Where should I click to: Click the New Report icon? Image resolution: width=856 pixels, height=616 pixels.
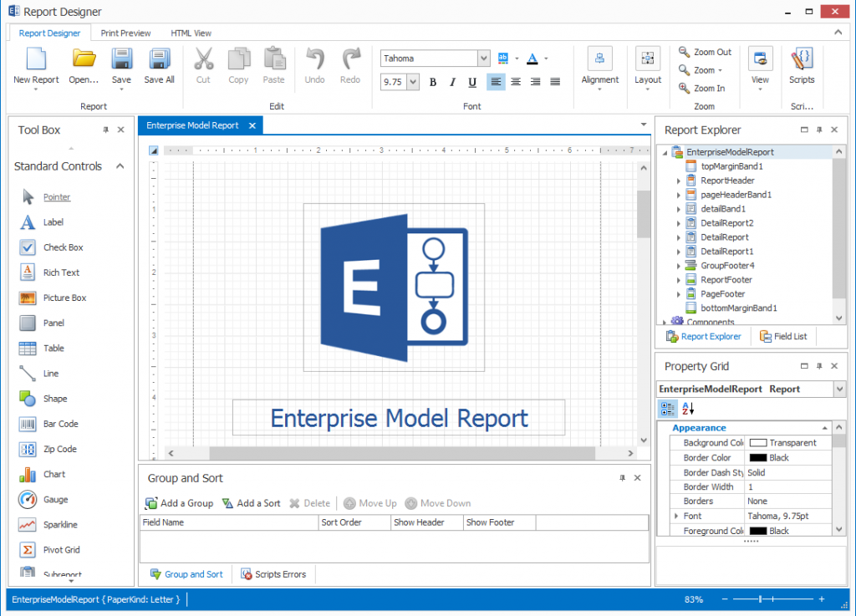36,59
